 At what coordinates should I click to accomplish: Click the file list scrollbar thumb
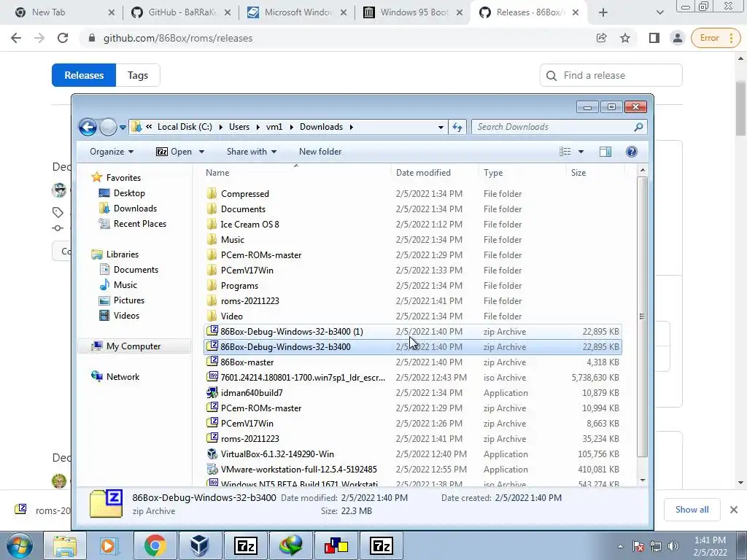pos(642,316)
